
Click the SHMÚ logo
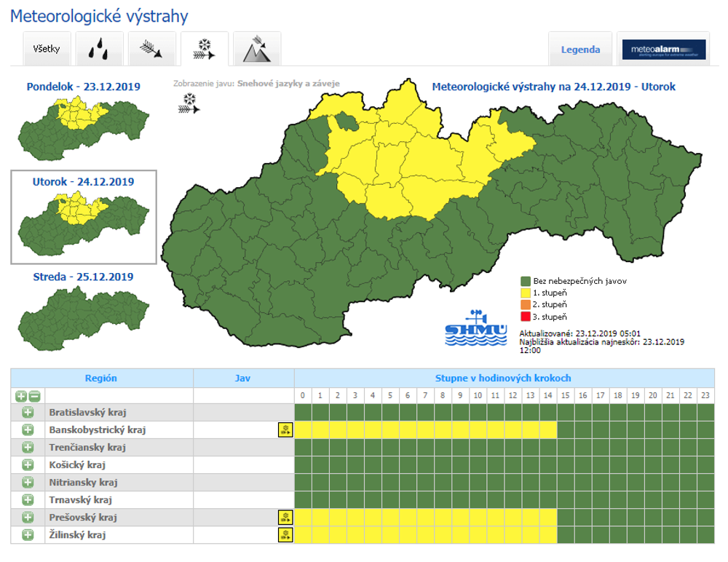click(x=475, y=328)
